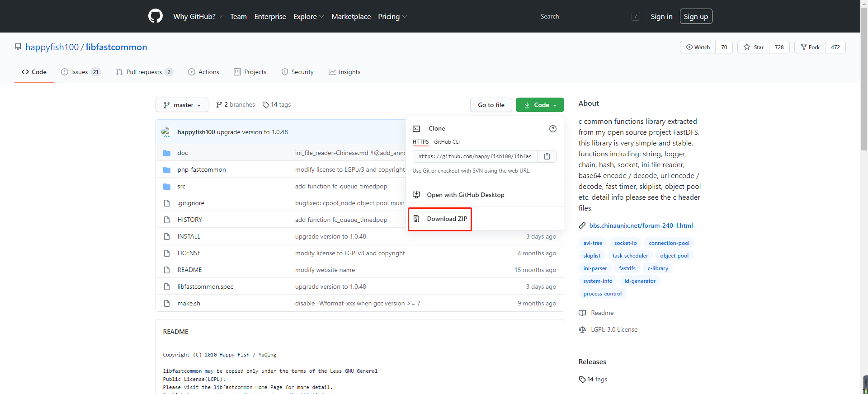
Task: Expand the Explore menu
Action: [x=308, y=16]
